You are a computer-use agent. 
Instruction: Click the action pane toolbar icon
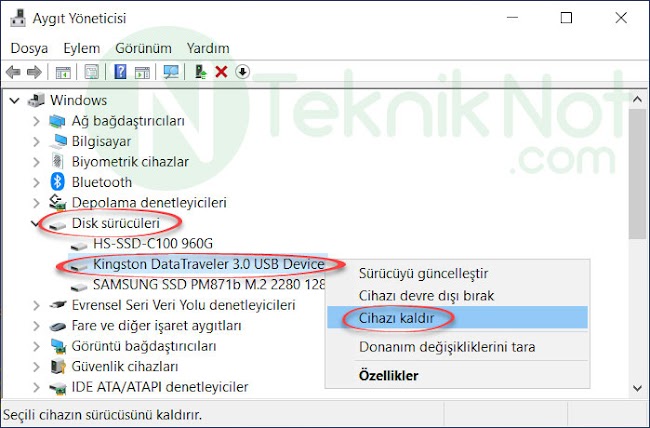pyautogui.click(x=143, y=72)
